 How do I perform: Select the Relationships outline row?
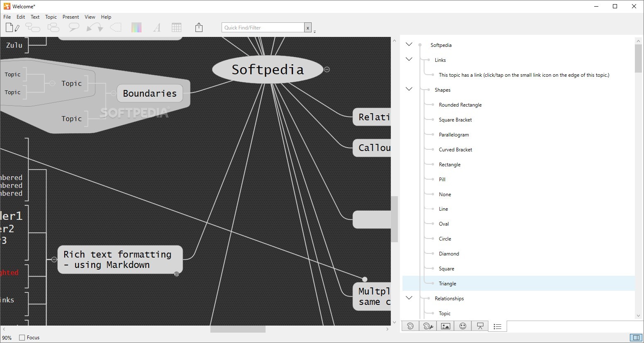coord(449,299)
